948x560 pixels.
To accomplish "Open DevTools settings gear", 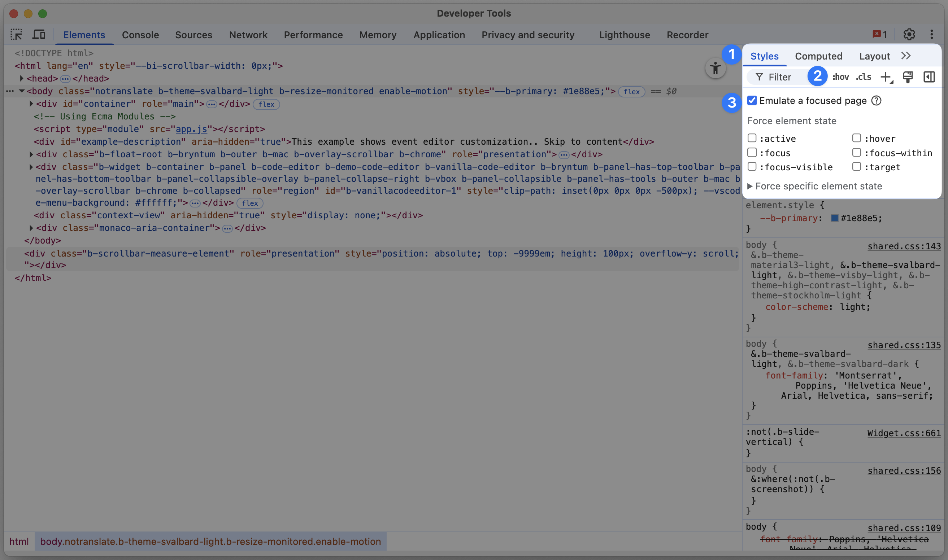I will [x=909, y=35].
